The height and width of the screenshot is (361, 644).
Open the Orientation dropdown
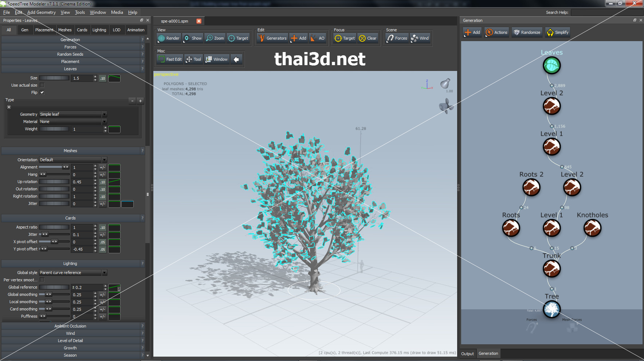point(73,160)
